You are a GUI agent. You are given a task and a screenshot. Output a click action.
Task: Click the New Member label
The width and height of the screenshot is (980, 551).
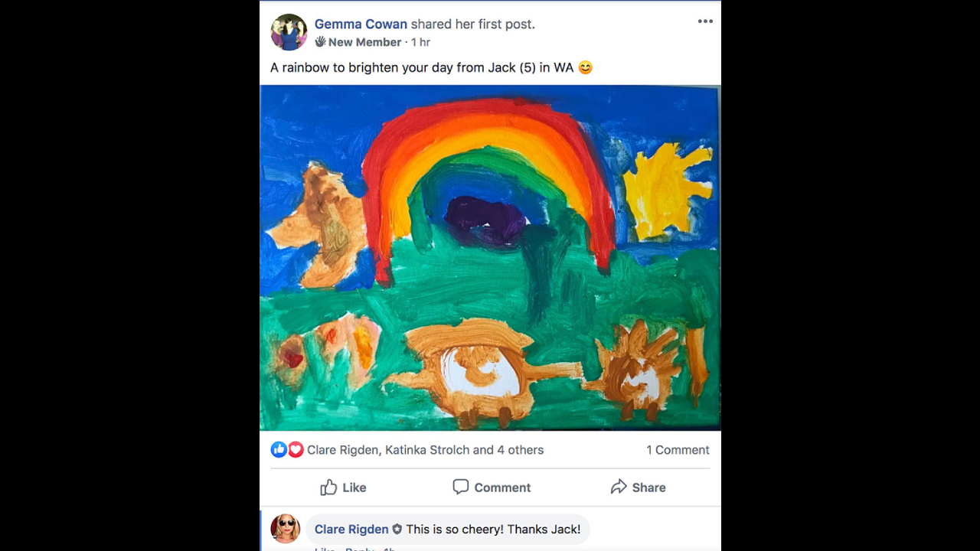(x=364, y=42)
